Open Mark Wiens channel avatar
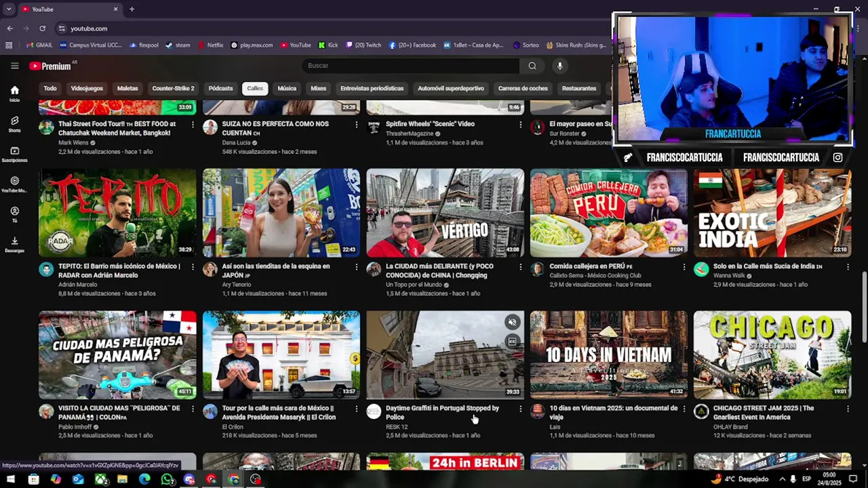This screenshot has width=868, height=488. [x=46, y=127]
